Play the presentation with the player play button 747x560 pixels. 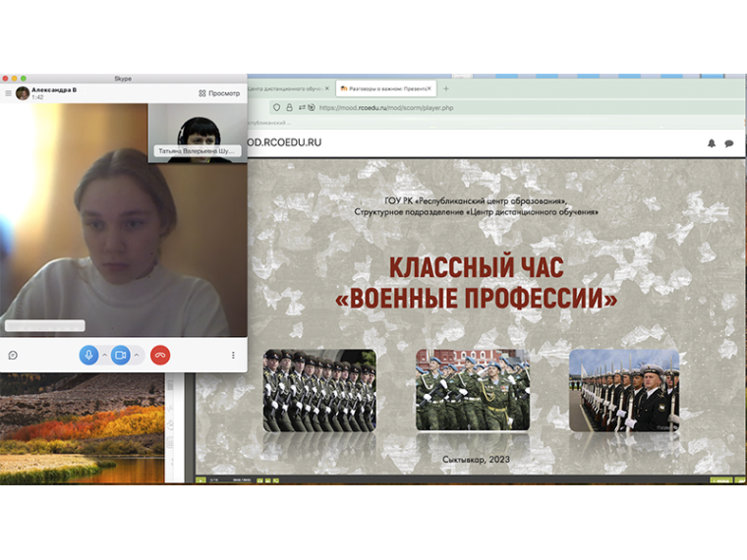(x=201, y=480)
